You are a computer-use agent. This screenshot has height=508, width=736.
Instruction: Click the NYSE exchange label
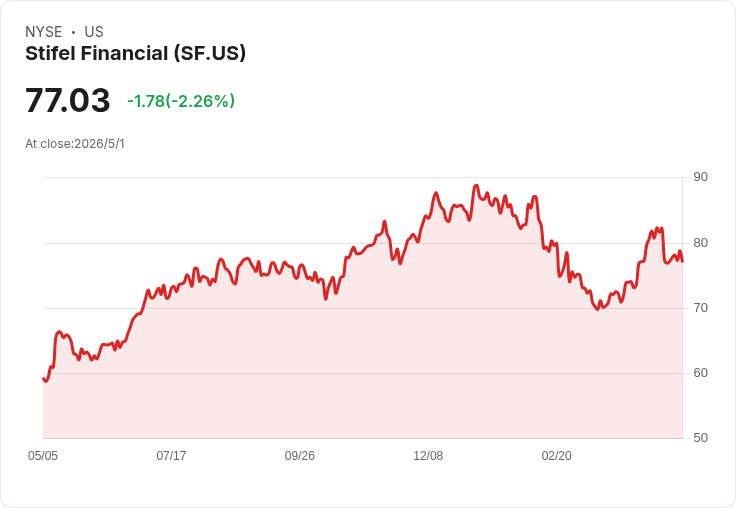[x=44, y=32]
